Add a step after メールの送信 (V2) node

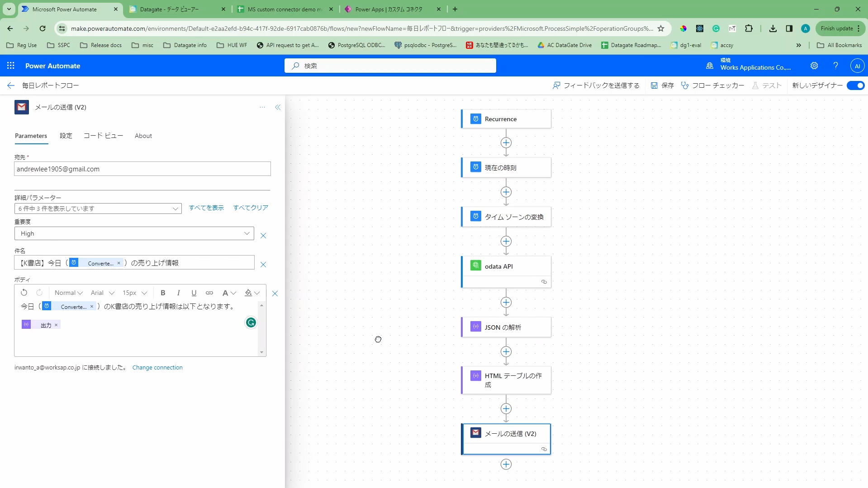(506, 464)
